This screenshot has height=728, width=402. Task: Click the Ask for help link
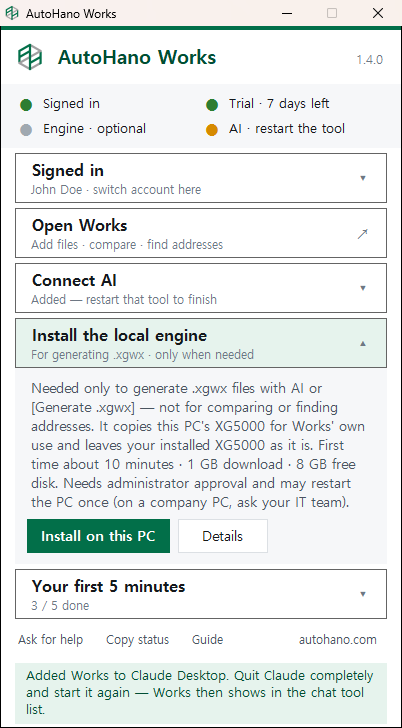[x=51, y=640]
